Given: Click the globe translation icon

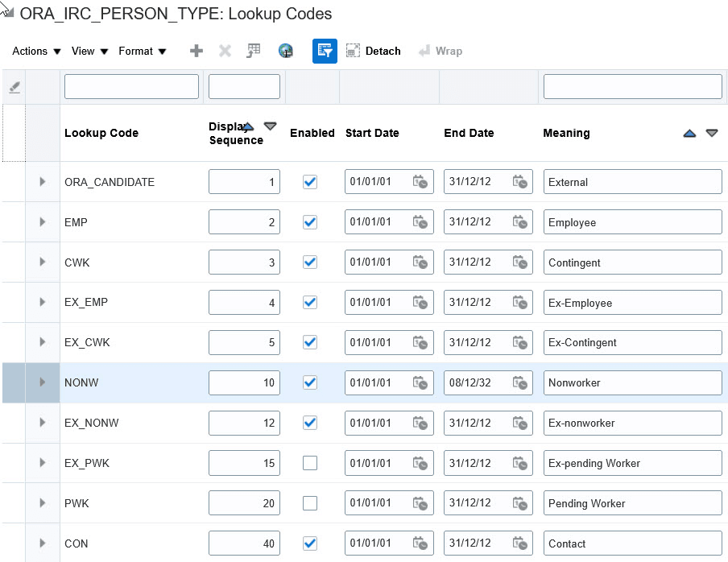Looking at the screenshot, I should click(x=286, y=51).
